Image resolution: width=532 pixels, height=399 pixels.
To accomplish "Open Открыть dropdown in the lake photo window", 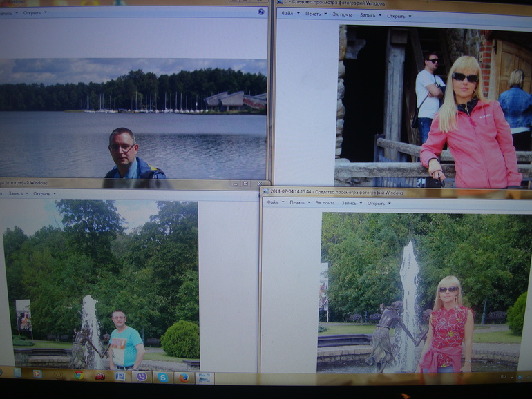I will [33, 12].
